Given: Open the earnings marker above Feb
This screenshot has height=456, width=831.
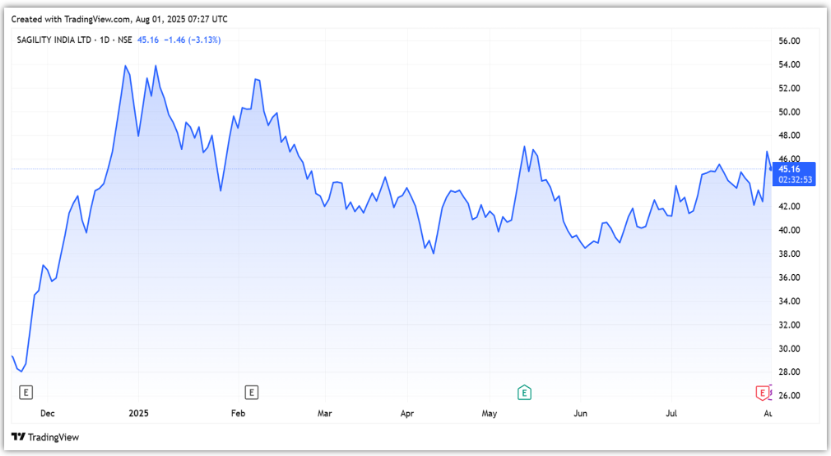Looking at the screenshot, I should [251, 391].
